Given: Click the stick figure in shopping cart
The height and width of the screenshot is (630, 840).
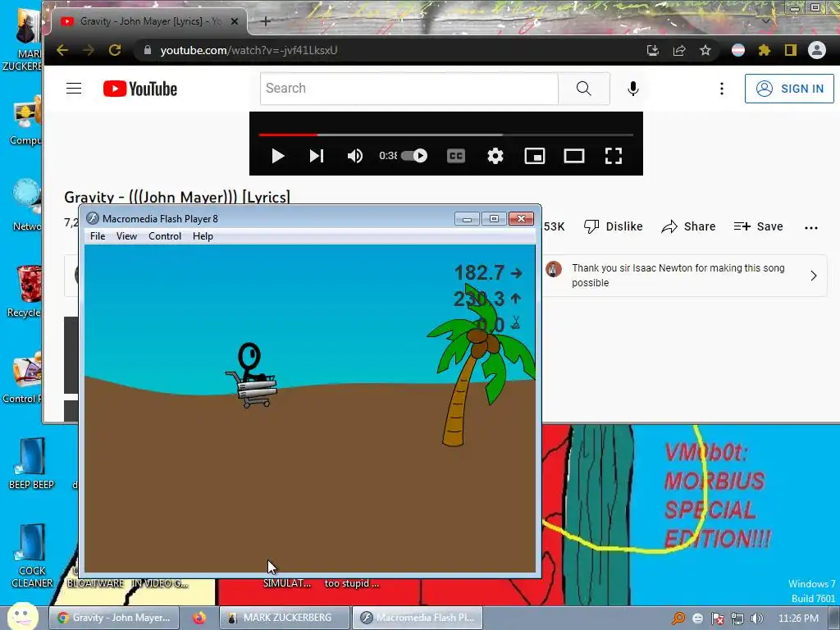Looking at the screenshot, I should click(251, 376).
